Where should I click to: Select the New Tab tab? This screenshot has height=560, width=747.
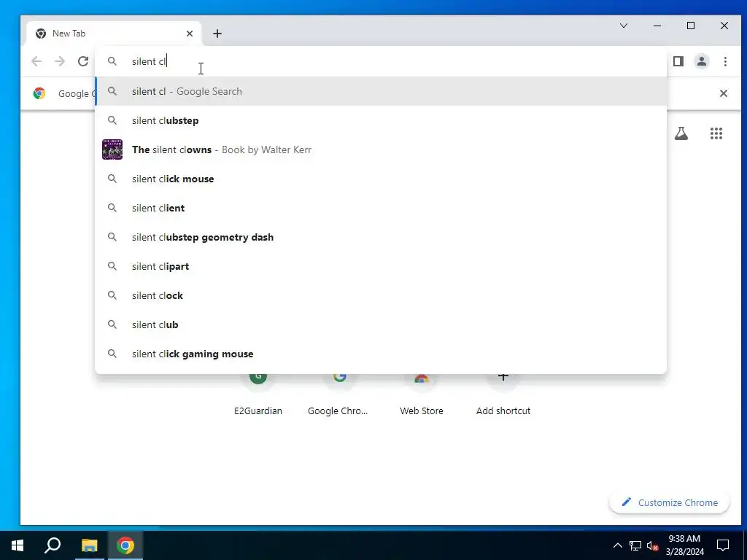(x=115, y=34)
